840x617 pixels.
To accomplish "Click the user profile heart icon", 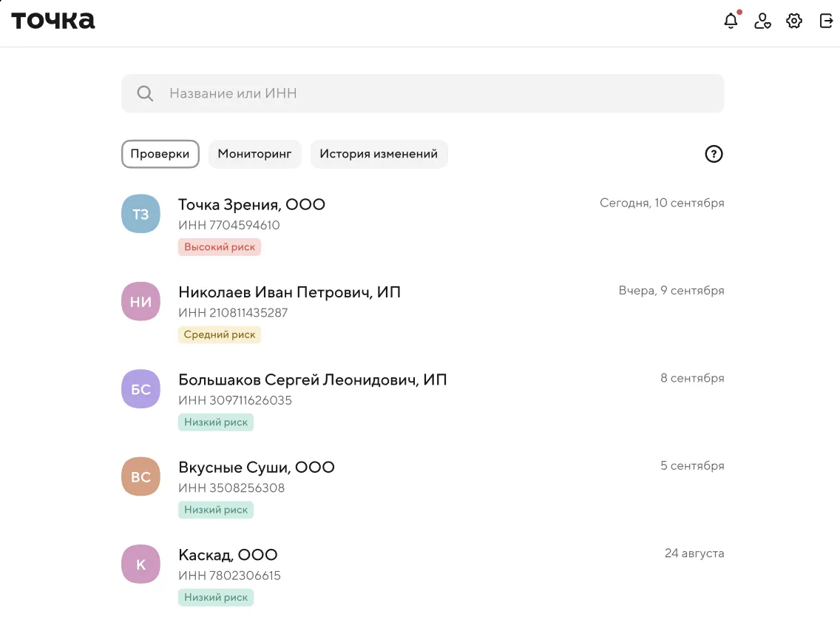I will (x=762, y=21).
